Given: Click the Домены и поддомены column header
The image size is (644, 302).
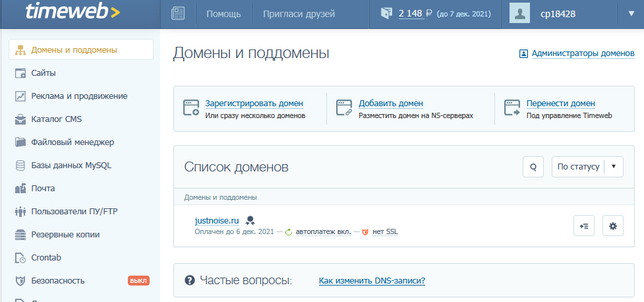Looking at the screenshot, I should tap(221, 197).
